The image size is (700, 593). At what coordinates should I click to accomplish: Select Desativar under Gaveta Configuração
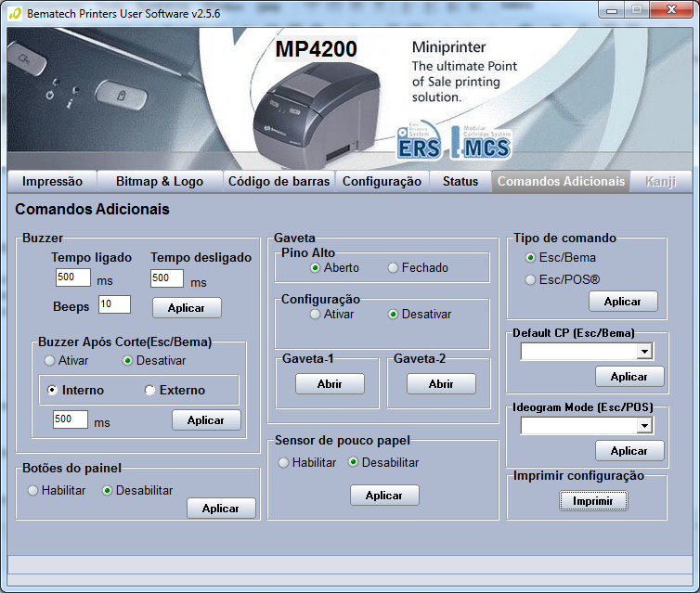coord(420,314)
